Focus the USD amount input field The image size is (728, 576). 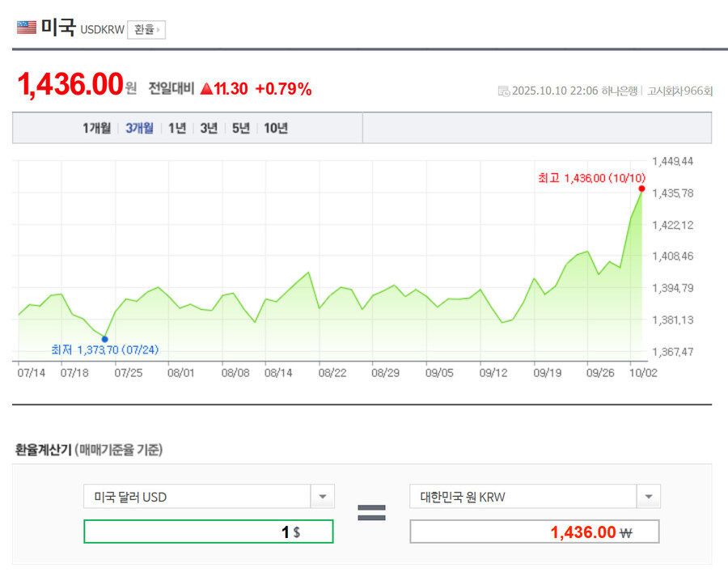(x=208, y=532)
